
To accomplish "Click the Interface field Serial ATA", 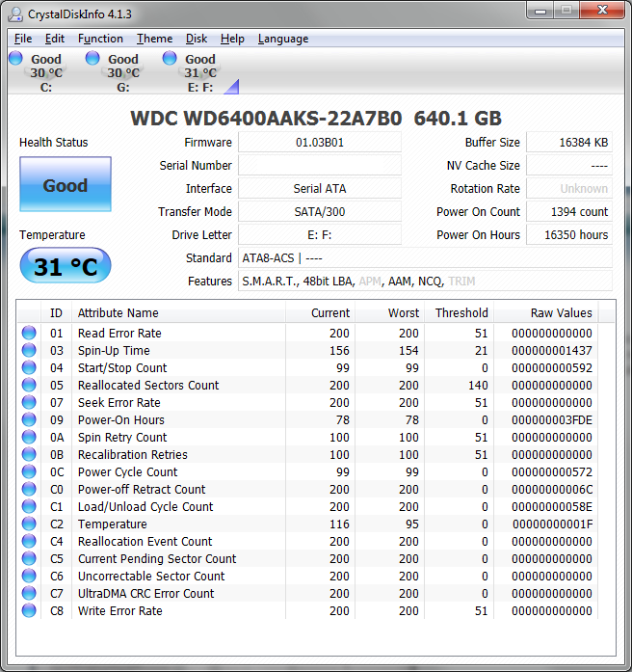I will tap(320, 189).
